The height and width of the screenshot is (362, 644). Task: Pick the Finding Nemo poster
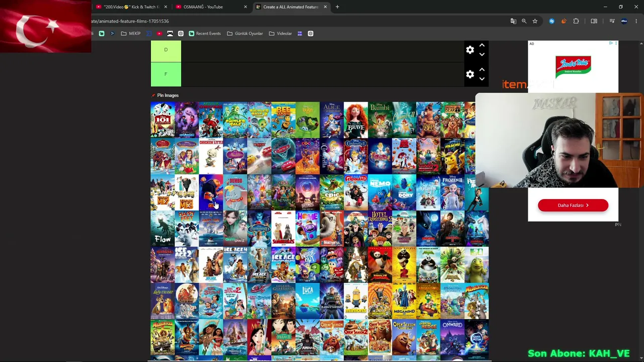[x=380, y=192]
